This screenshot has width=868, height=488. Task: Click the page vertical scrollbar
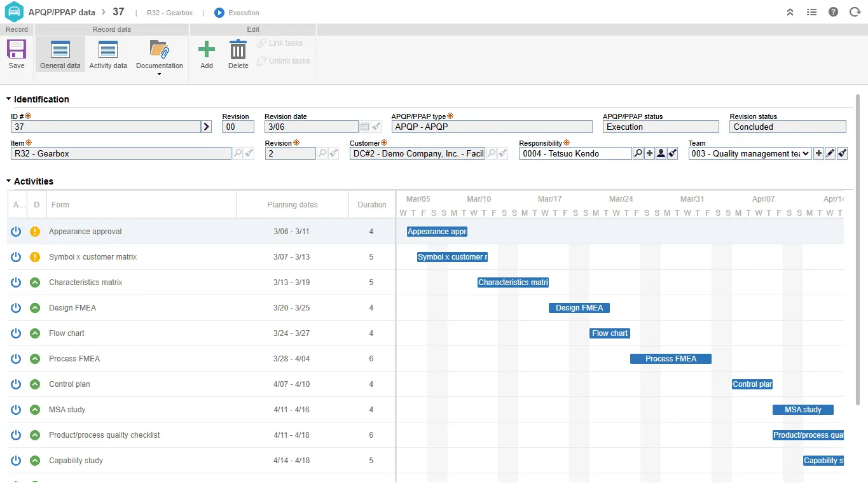857,248
